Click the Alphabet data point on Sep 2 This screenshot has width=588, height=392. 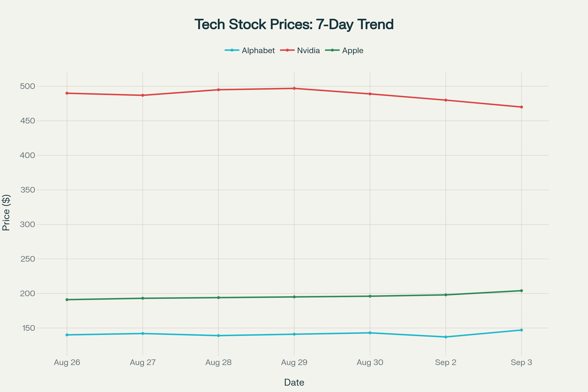pos(446,337)
